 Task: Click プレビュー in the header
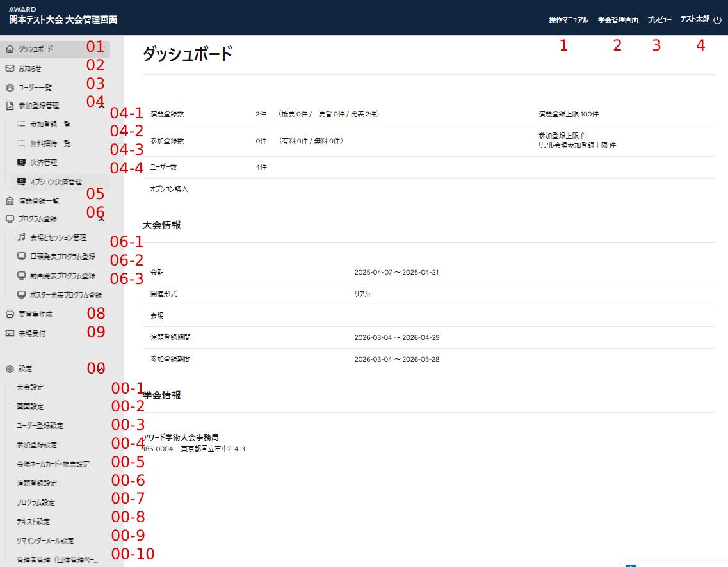point(659,20)
